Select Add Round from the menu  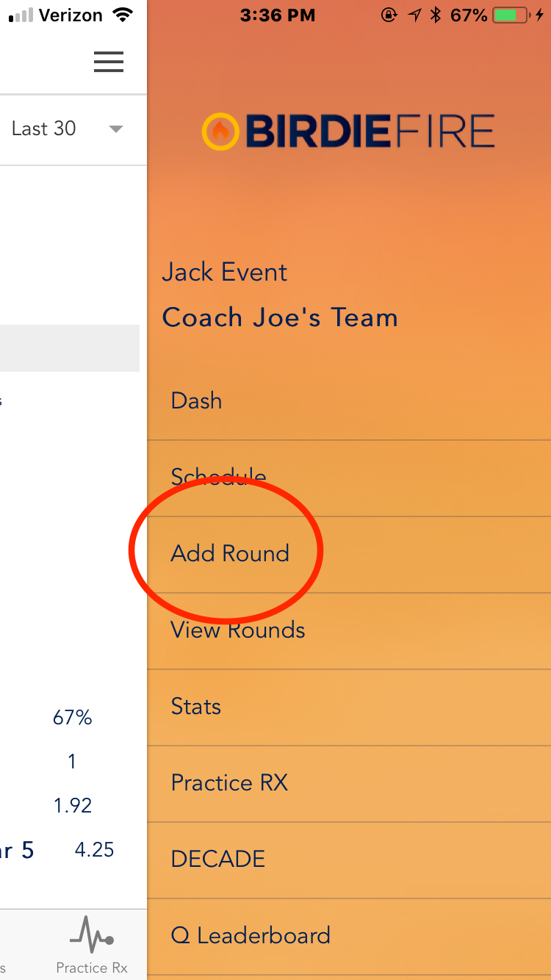(230, 553)
